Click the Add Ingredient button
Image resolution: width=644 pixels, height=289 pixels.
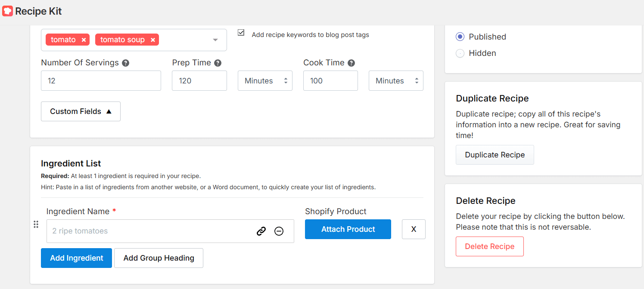[76, 258]
